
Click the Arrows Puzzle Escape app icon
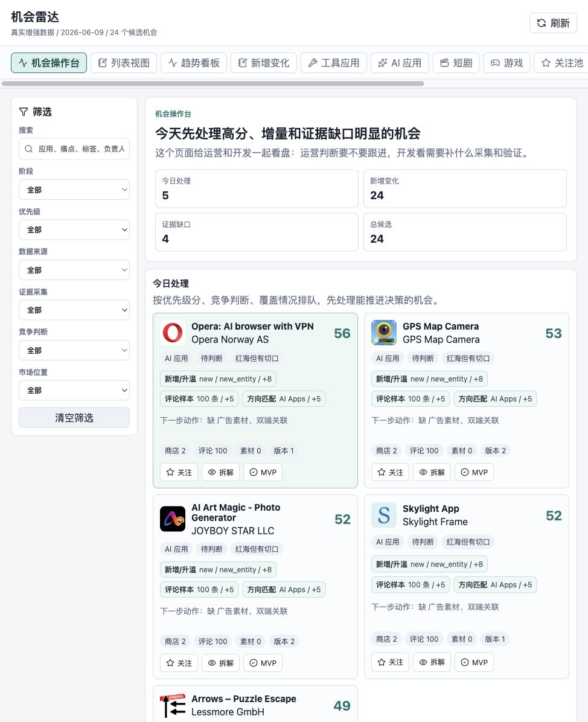pyautogui.click(x=173, y=706)
